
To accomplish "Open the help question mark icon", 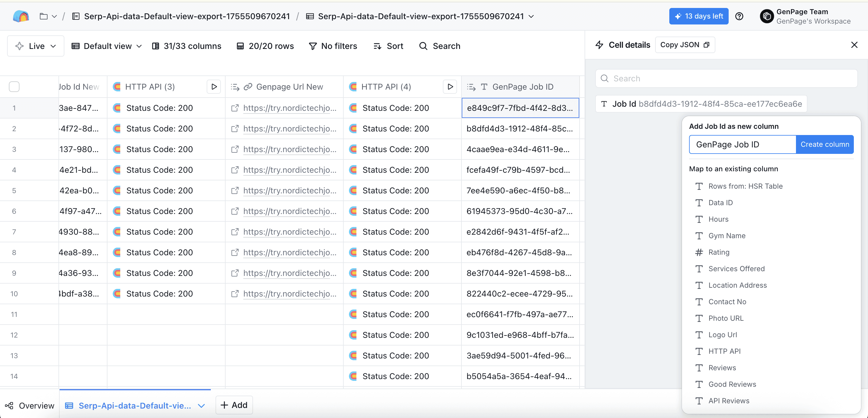I will coord(739,16).
